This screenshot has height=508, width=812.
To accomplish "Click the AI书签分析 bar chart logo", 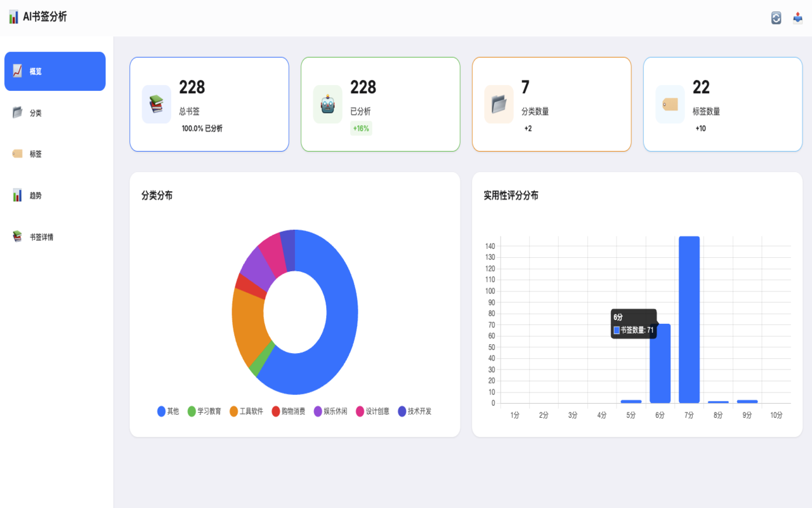I will 13,17.
